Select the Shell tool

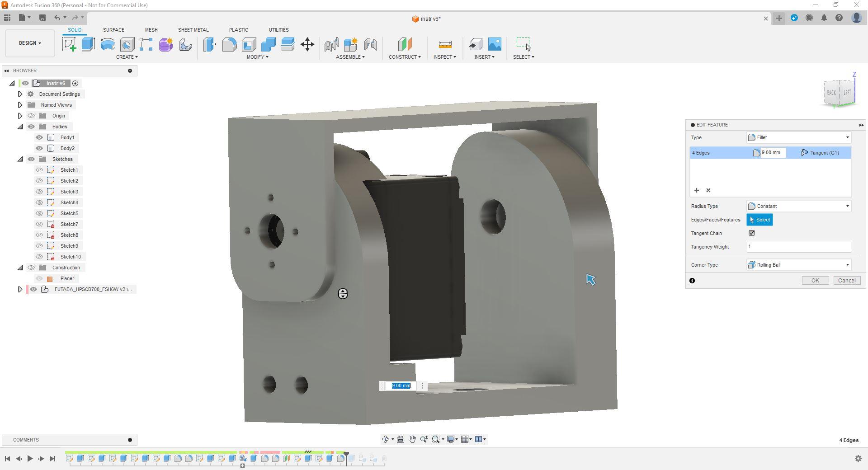[x=249, y=44]
